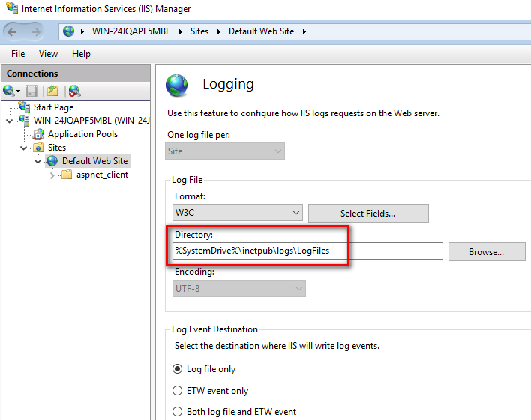The width and height of the screenshot is (531, 420).
Task: Click the Back navigation arrow
Action: pyautogui.click(x=12, y=32)
